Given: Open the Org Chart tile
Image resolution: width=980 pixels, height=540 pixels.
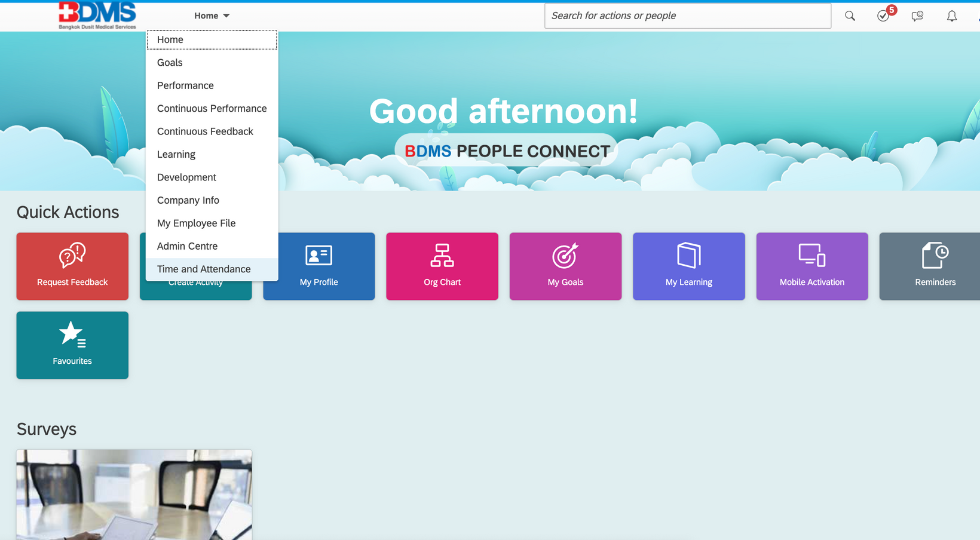Looking at the screenshot, I should [442, 266].
